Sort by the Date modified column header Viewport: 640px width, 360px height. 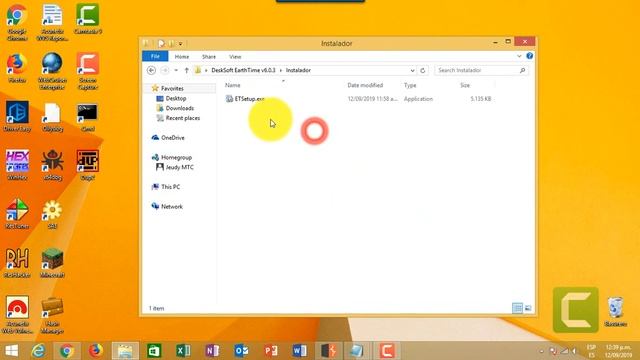[365, 85]
